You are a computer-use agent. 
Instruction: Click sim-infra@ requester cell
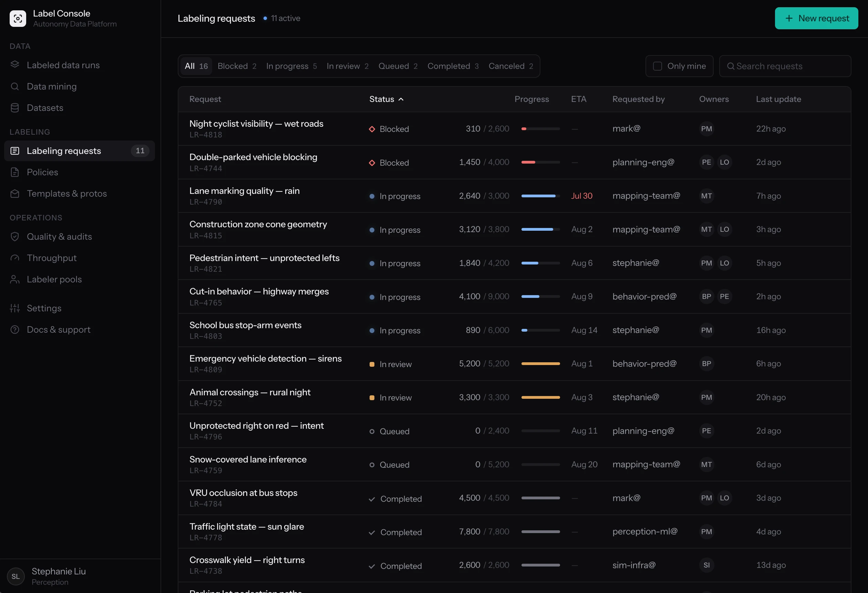(634, 565)
